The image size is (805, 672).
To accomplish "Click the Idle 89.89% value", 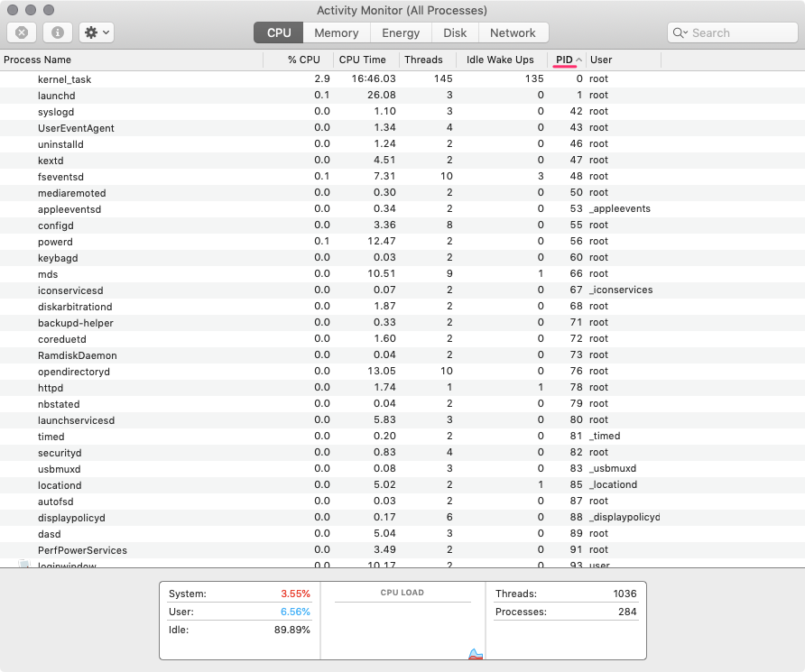I will pyautogui.click(x=292, y=630).
